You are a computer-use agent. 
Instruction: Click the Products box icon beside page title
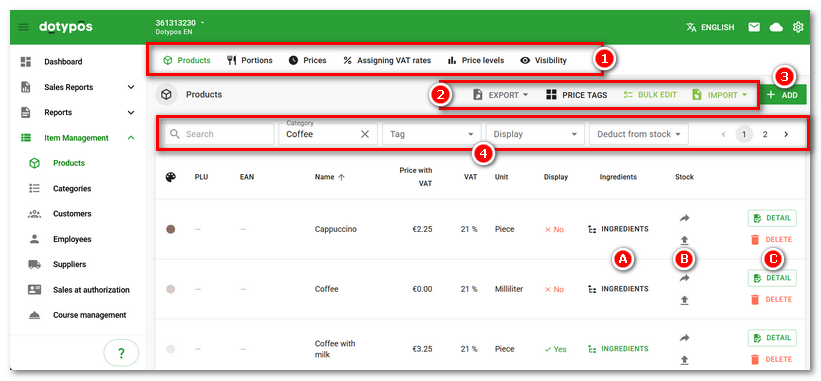[167, 95]
